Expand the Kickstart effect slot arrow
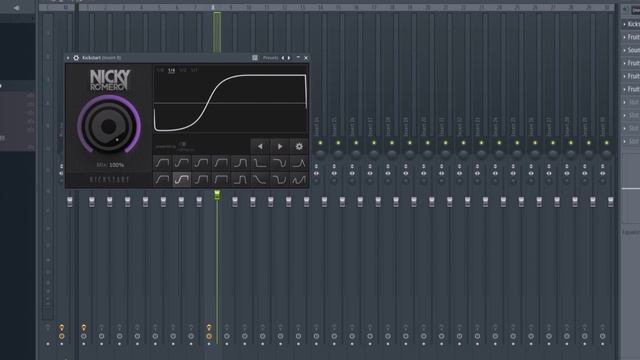The width and height of the screenshot is (640, 360). 624,24
